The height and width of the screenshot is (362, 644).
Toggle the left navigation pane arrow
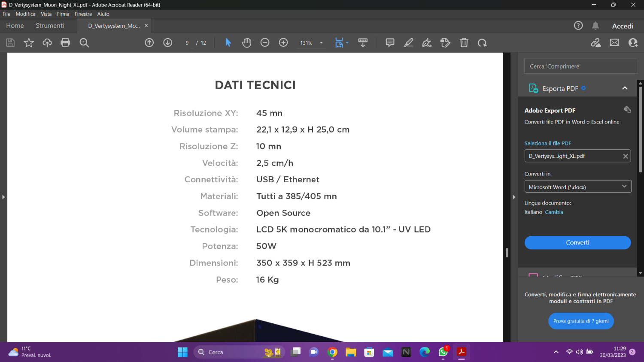point(3,197)
